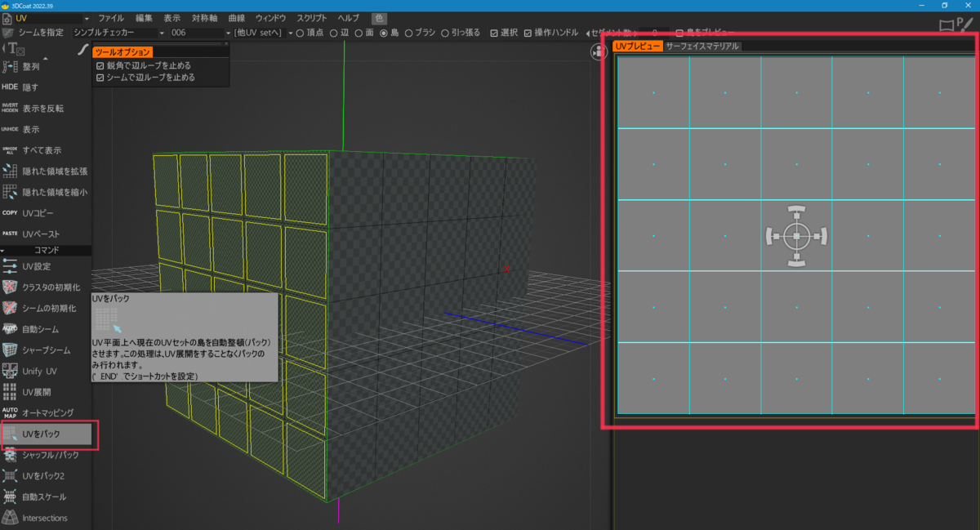Viewport: 980px width, 530px height.
Task: Click the セグメント数 value field
Action: click(x=653, y=33)
